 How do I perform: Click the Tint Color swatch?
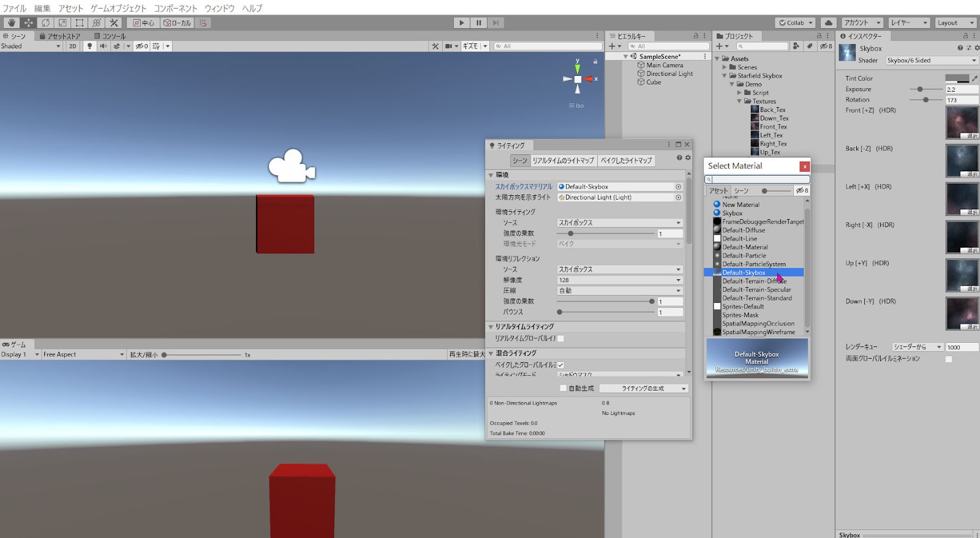[x=957, y=78]
